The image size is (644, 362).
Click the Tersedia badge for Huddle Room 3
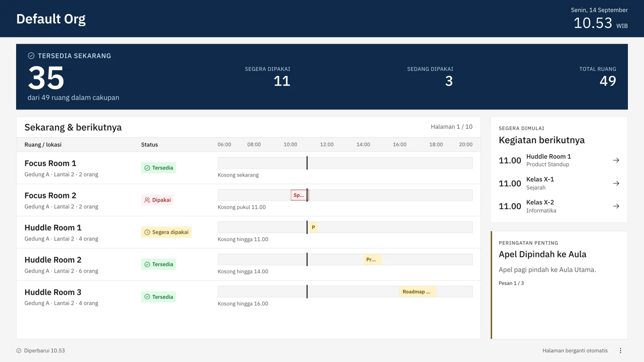tap(159, 297)
